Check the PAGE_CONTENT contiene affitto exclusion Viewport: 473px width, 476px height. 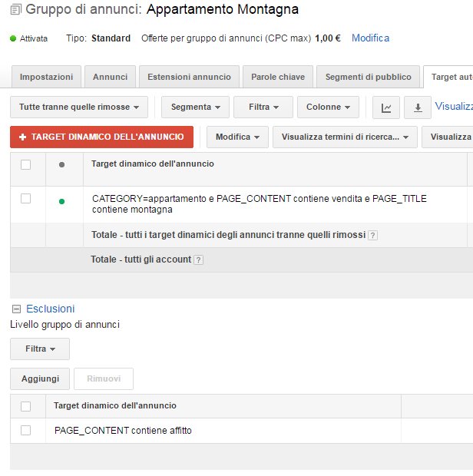click(26, 431)
